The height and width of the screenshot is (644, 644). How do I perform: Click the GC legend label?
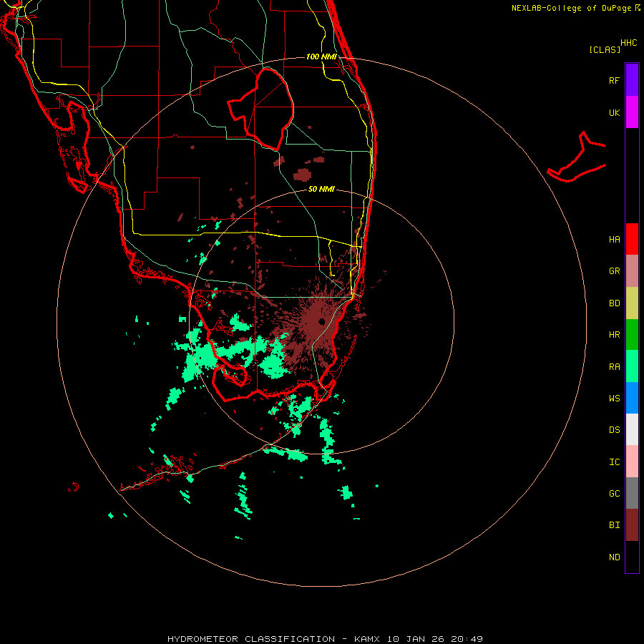(614, 494)
